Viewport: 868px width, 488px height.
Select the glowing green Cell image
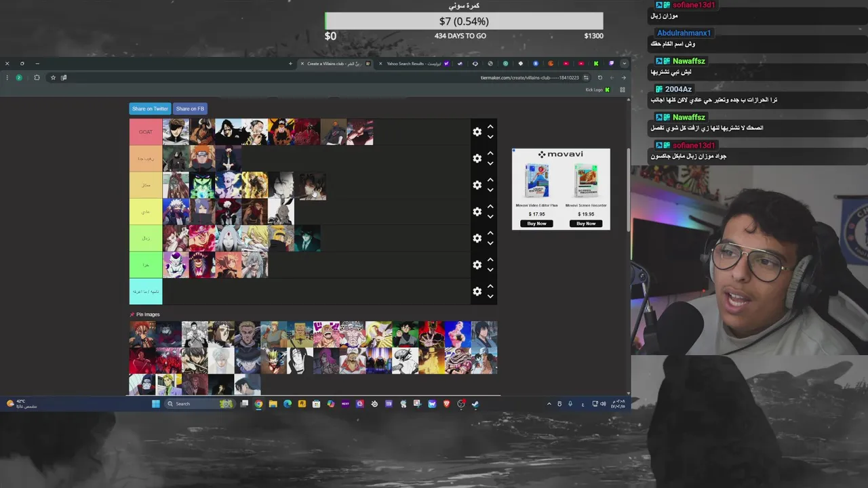(x=202, y=185)
